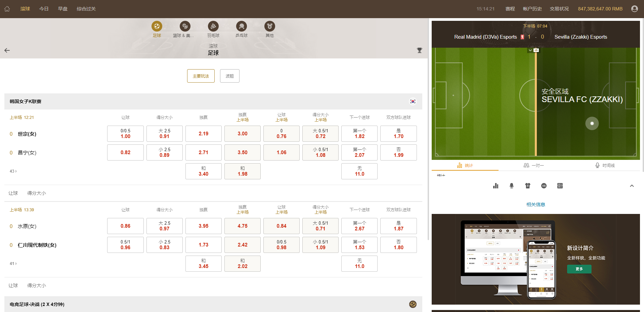644x312 pixels.
Task: Select 世宗(女) handicap odds 1.00
Action: 125,134
